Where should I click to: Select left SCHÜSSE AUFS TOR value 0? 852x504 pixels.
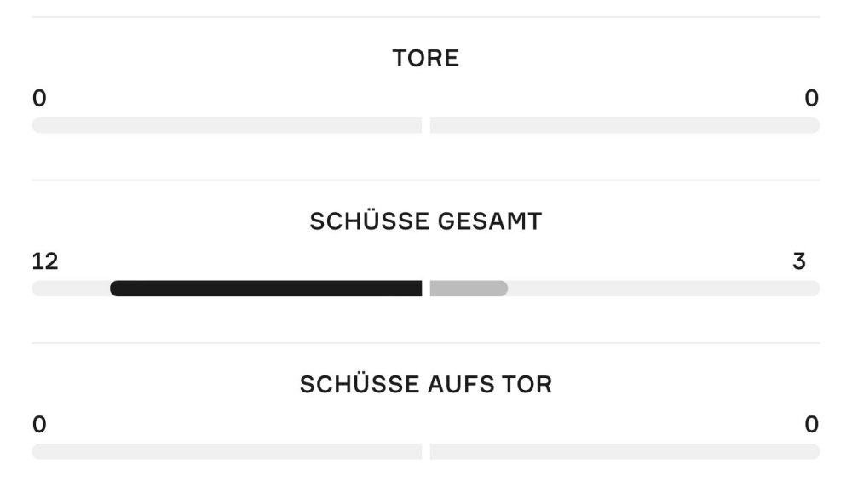[39, 425]
